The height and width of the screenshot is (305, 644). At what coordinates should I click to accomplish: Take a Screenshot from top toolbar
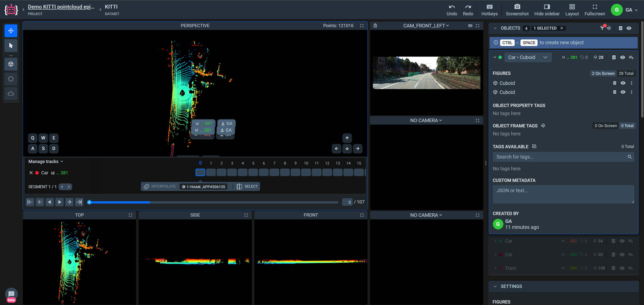(517, 10)
